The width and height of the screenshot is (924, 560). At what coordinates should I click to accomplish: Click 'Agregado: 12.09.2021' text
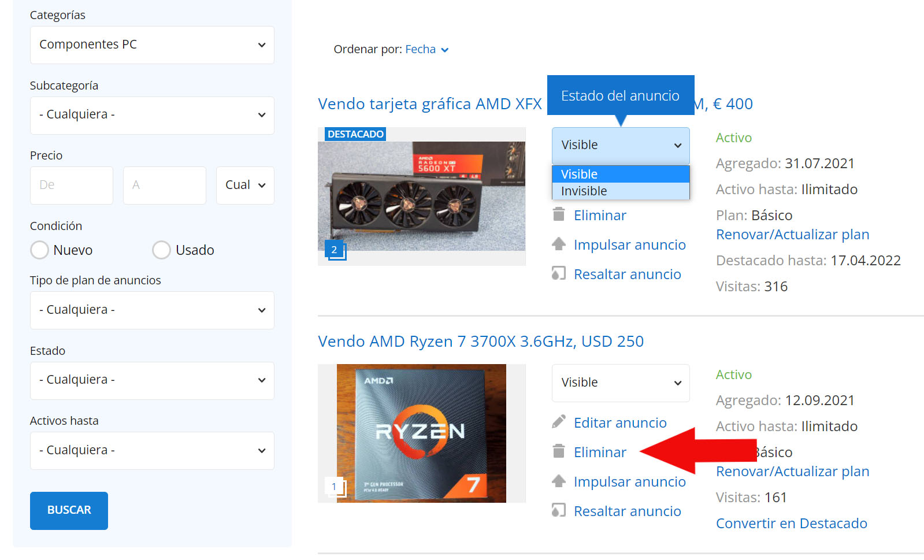pyautogui.click(x=785, y=400)
